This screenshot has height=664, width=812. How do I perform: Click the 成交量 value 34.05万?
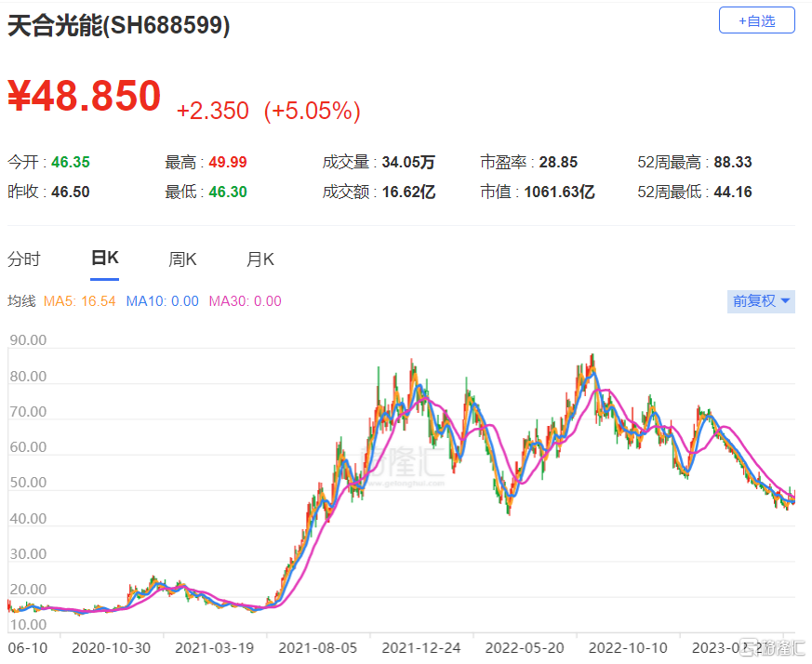tap(408, 162)
